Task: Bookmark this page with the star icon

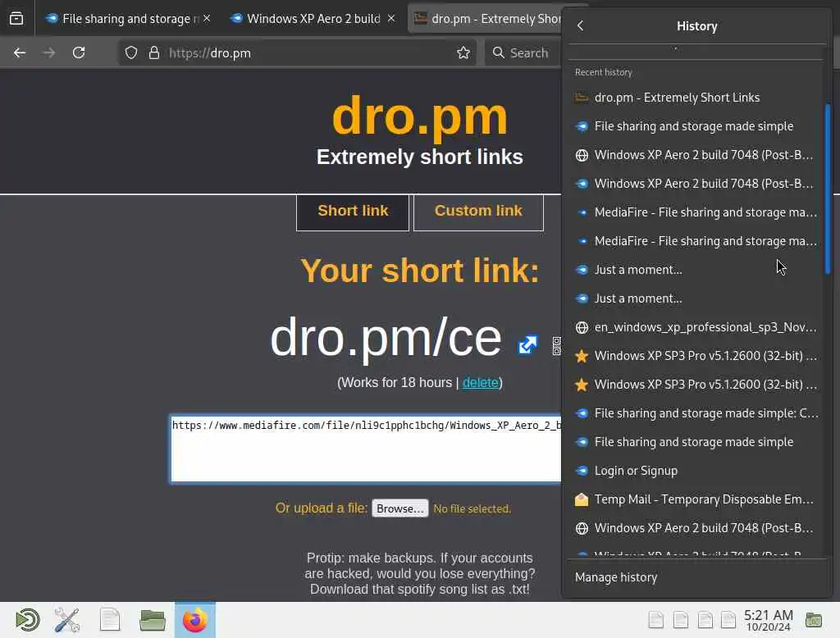Action: 463,52
